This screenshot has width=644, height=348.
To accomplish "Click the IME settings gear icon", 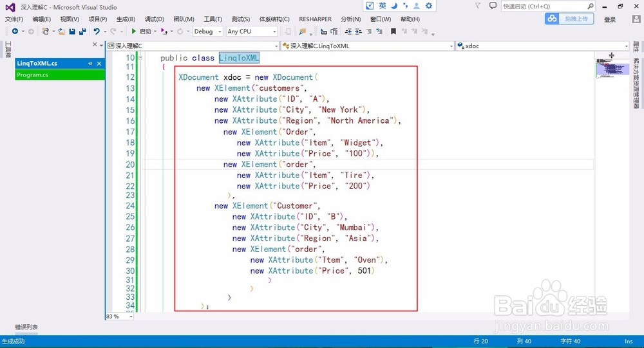I will pyautogui.click(x=429, y=6).
